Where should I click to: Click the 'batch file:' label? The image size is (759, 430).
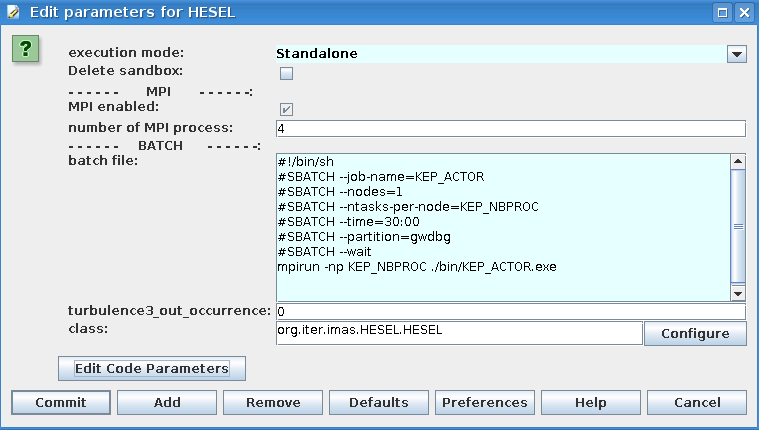[103, 160]
